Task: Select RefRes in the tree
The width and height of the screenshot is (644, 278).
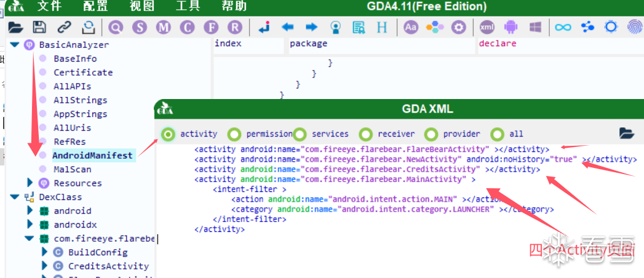Action: (70, 141)
